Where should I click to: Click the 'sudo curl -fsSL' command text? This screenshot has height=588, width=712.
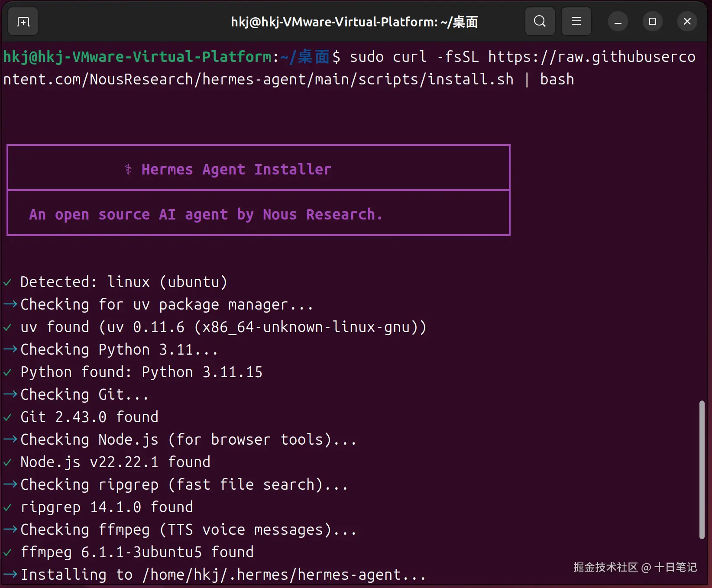click(x=414, y=57)
